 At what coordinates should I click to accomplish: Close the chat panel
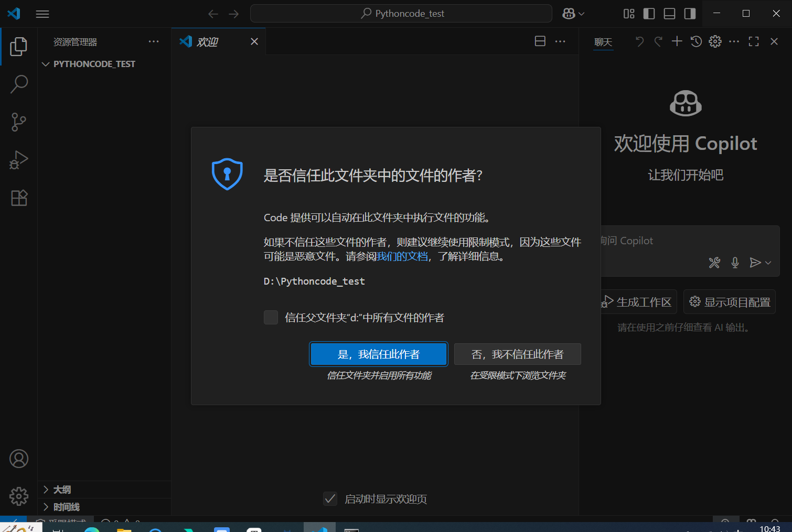point(774,41)
